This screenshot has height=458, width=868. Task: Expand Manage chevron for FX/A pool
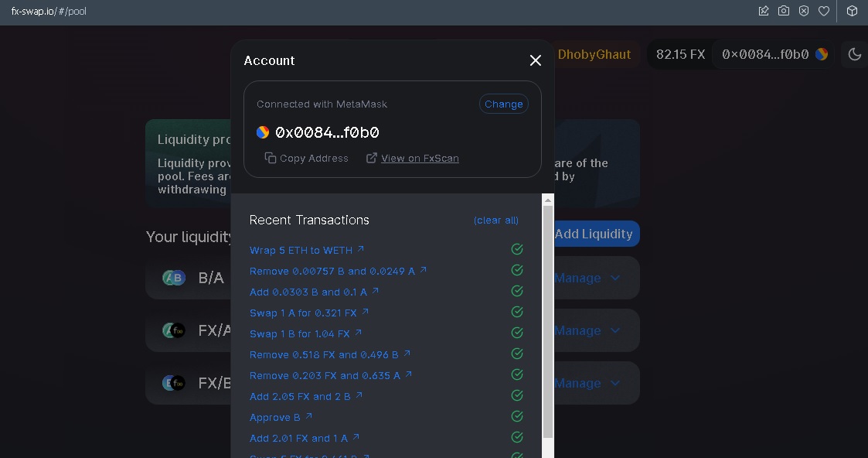[x=615, y=330]
